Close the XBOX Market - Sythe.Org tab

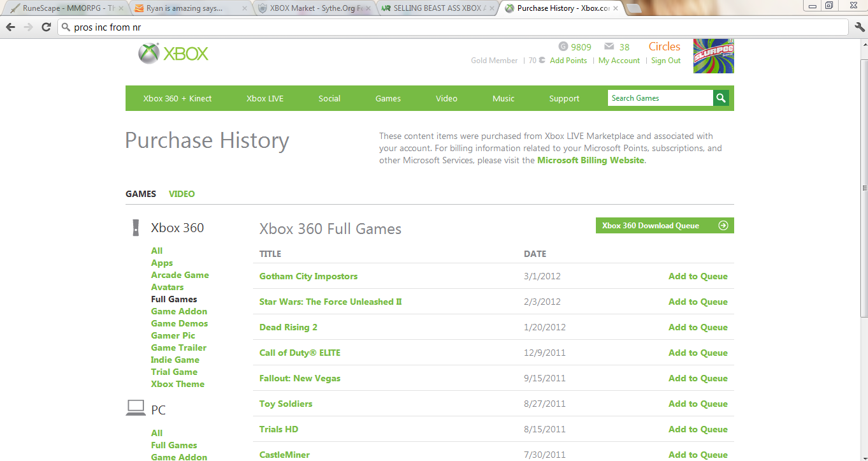[x=368, y=8]
